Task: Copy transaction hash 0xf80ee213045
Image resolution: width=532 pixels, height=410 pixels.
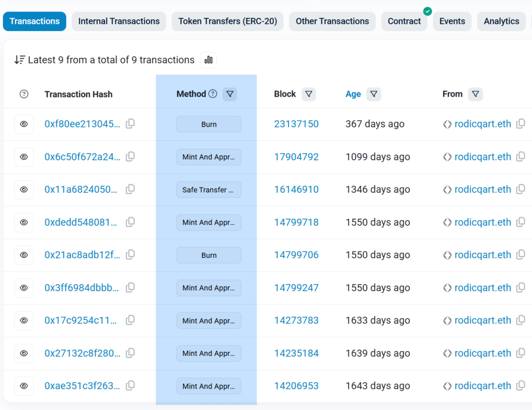Action: pyautogui.click(x=130, y=124)
